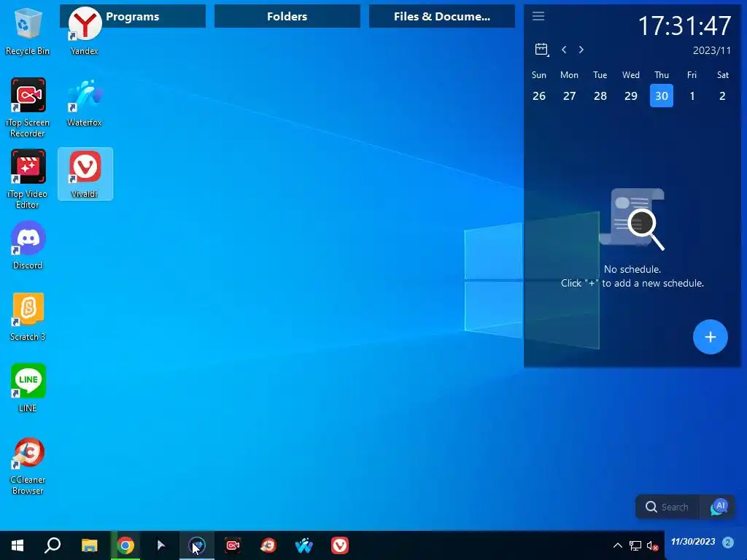Open the circular blue taskbar app

pyautogui.click(x=197, y=545)
